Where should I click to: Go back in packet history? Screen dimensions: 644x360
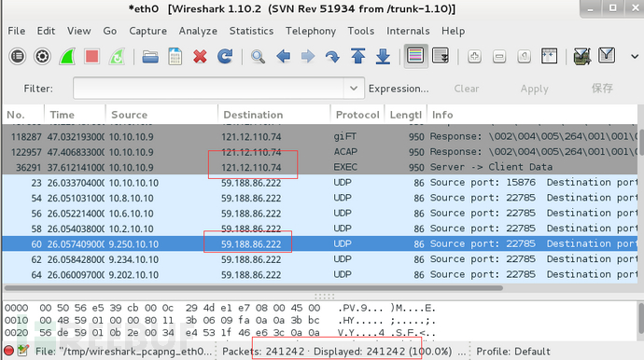284,56
